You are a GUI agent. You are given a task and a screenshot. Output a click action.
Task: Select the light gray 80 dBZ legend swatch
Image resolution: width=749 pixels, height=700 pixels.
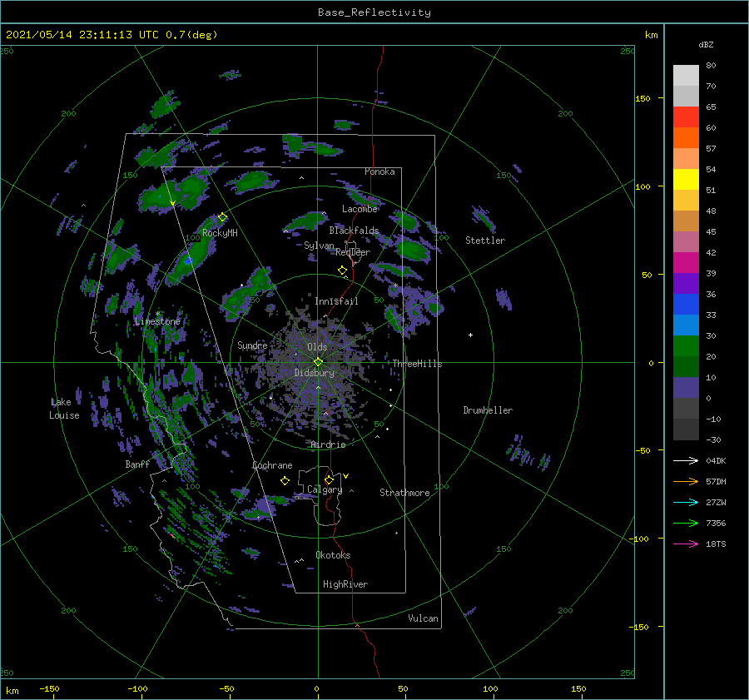pos(686,76)
